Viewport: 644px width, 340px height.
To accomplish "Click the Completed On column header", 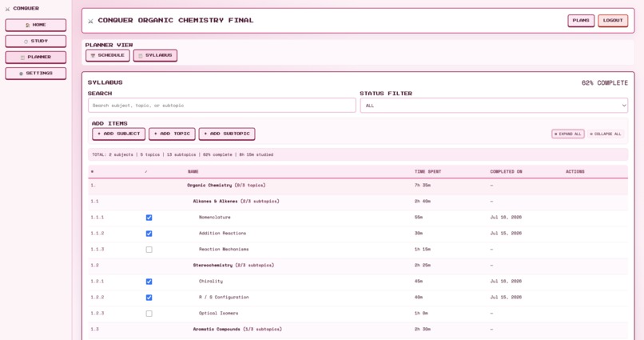I will pos(506,171).
